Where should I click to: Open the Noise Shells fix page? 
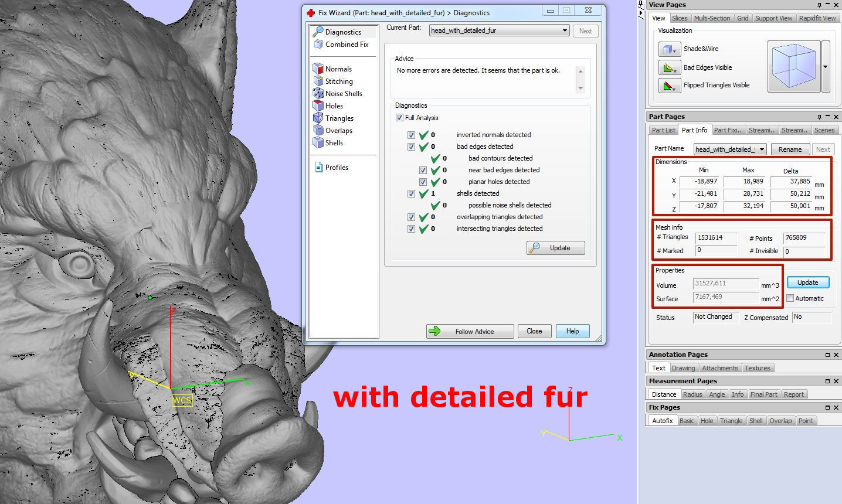point(338,94)
